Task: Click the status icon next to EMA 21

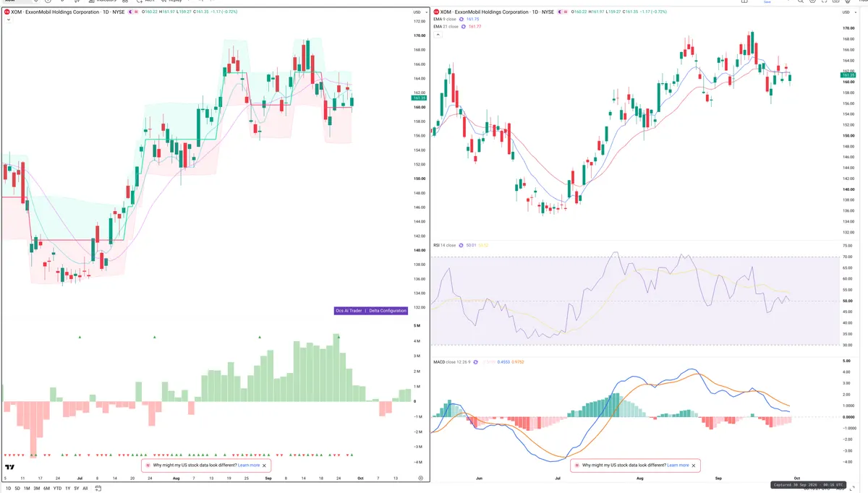Action: point(464,27)
